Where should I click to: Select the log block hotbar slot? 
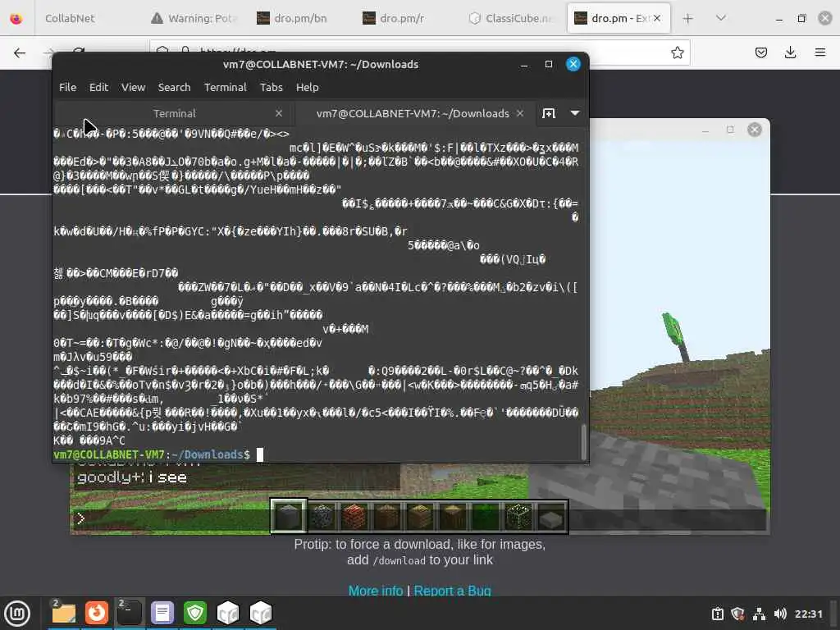453,517
